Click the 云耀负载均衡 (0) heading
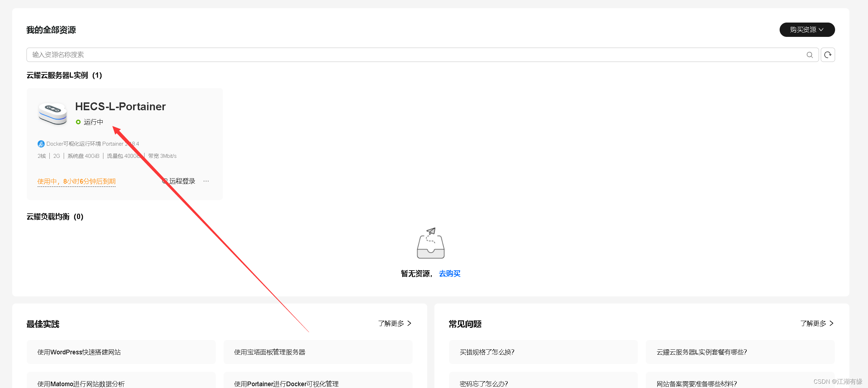The height and width of the screenshot is (388, 868). point(55,217)
